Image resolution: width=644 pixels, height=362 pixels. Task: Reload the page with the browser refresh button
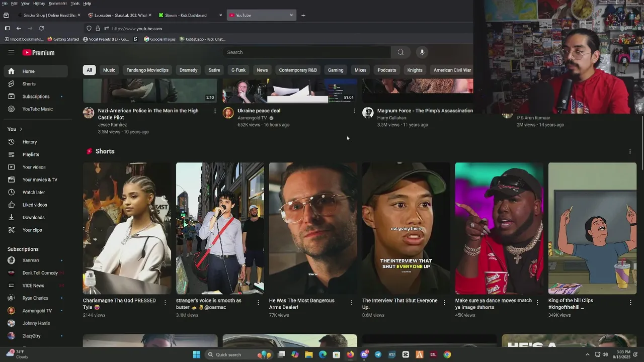pos(41,28)
